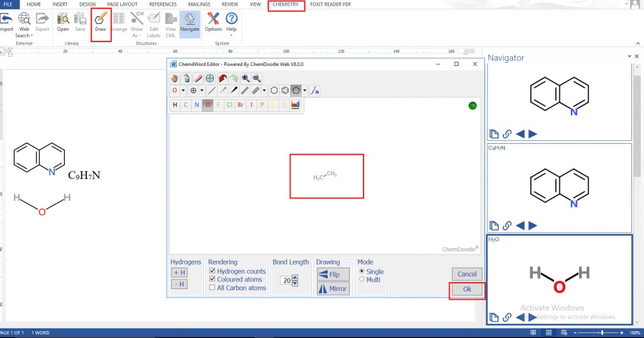The image size is (644, 338).
Task: Open the library with the Open icon
Action: click(63, 22)
